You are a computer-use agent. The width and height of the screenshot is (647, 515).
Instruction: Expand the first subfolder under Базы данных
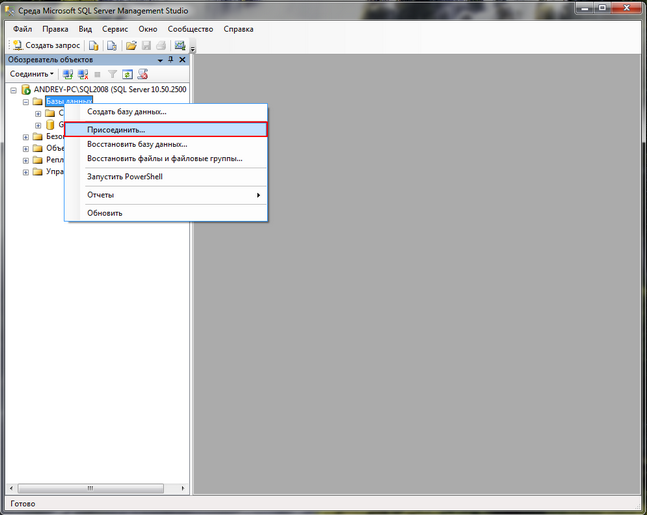coord(38,113)
